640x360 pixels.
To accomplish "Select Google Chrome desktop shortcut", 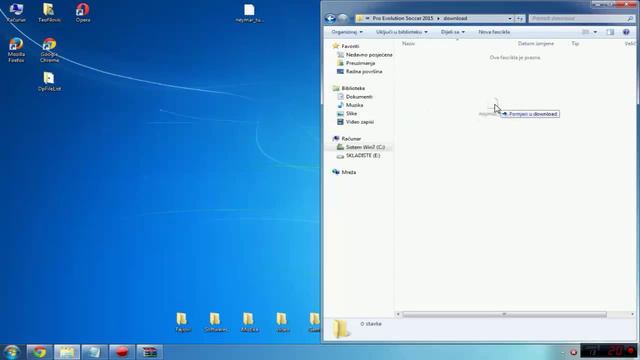I will [49, 50].
